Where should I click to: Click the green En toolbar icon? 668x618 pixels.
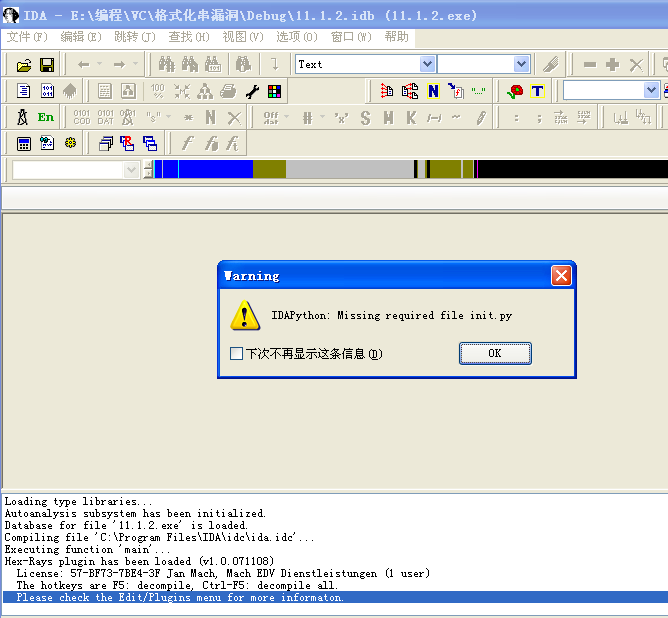pyautogui.click(x=46, y=117)
